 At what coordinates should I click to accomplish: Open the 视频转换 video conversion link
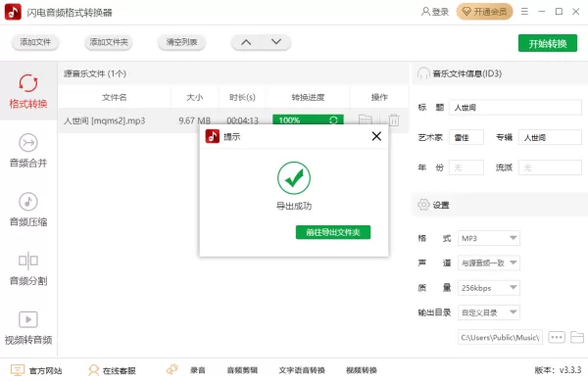pos(361,370)
